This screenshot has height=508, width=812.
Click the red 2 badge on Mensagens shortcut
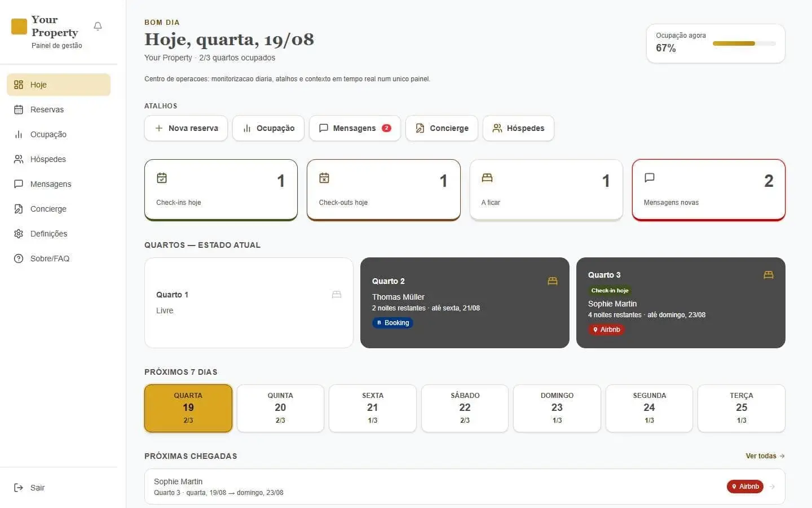tap(386, 128)
